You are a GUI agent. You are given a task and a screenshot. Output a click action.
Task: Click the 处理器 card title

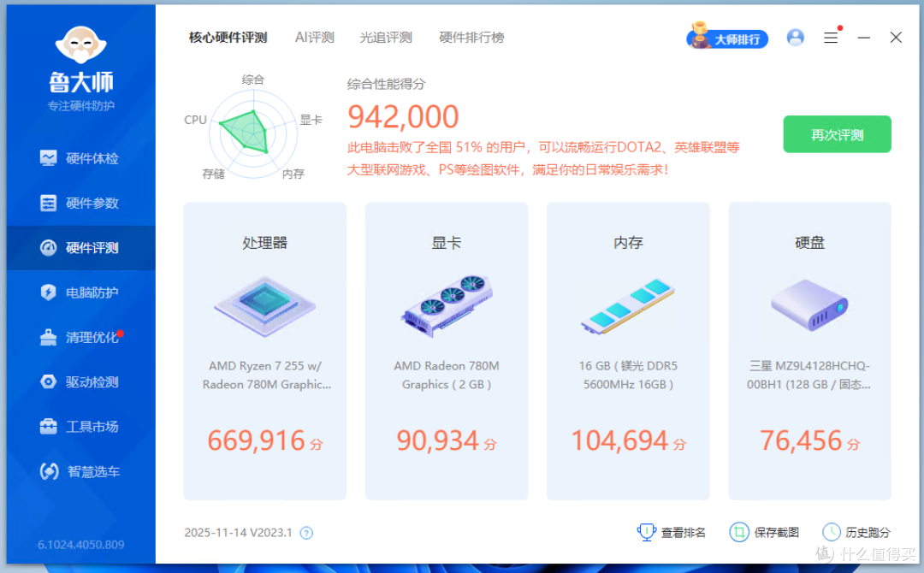(x=264, y=243)
